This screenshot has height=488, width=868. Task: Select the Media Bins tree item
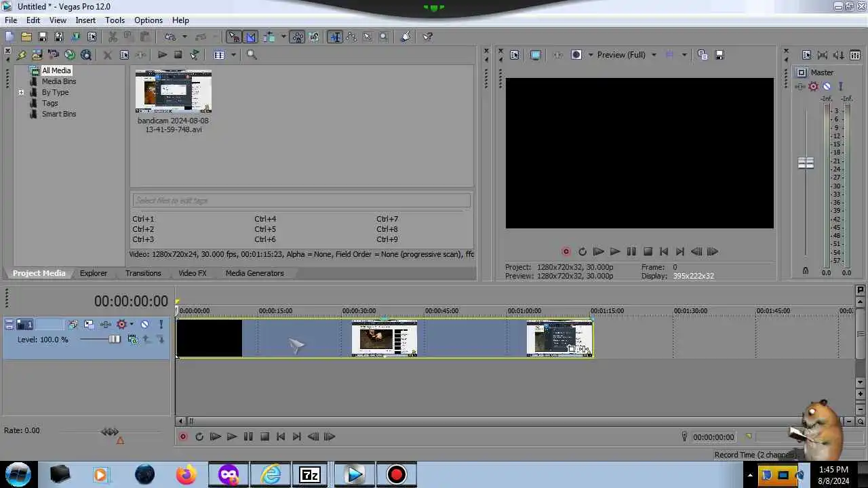pyautogui.click(x=59, y=81)
